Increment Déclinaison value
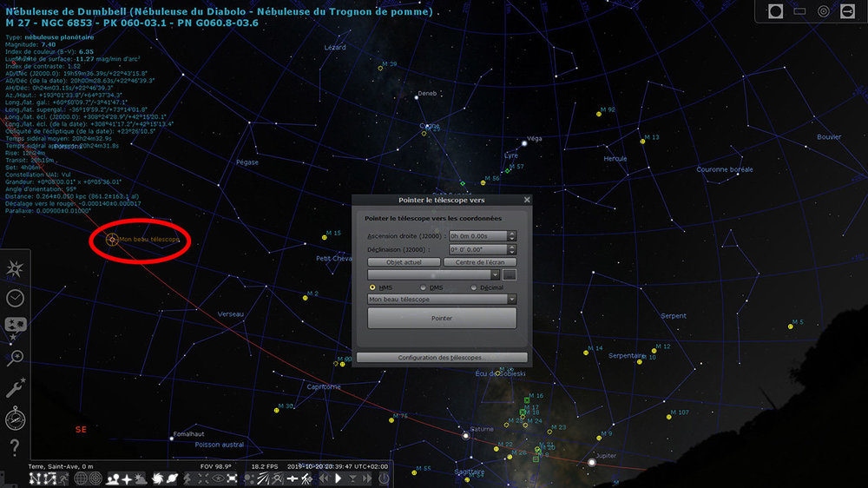The height and width of the screenshot is (488, 868). [x=512, y=247]
